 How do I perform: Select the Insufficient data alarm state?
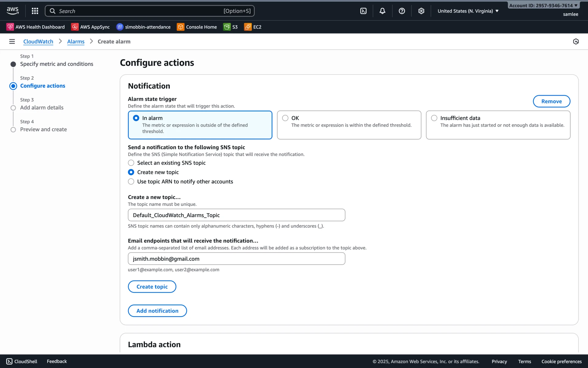click(434, 118)
